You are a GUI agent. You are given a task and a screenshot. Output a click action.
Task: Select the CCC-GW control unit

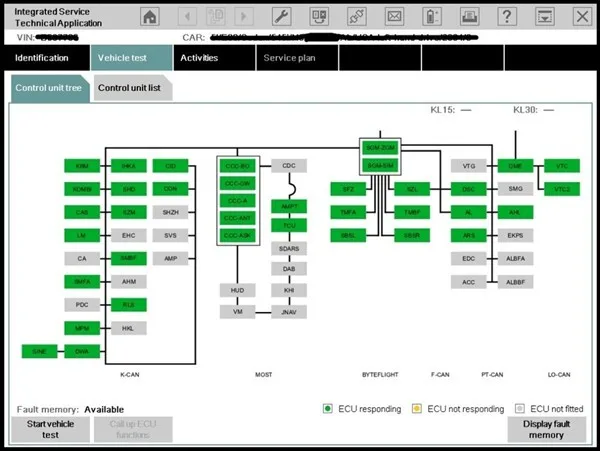pyautogui.click(x=237, y=183)
